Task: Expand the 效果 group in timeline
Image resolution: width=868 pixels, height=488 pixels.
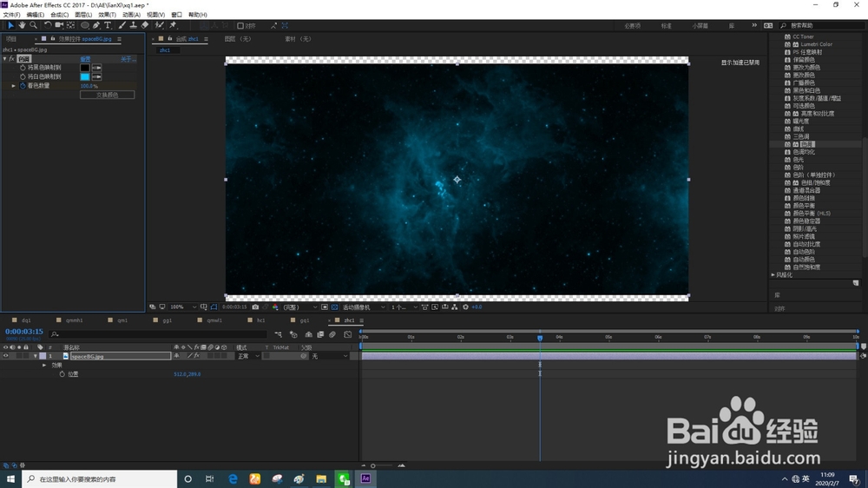Action: point(44,365)
